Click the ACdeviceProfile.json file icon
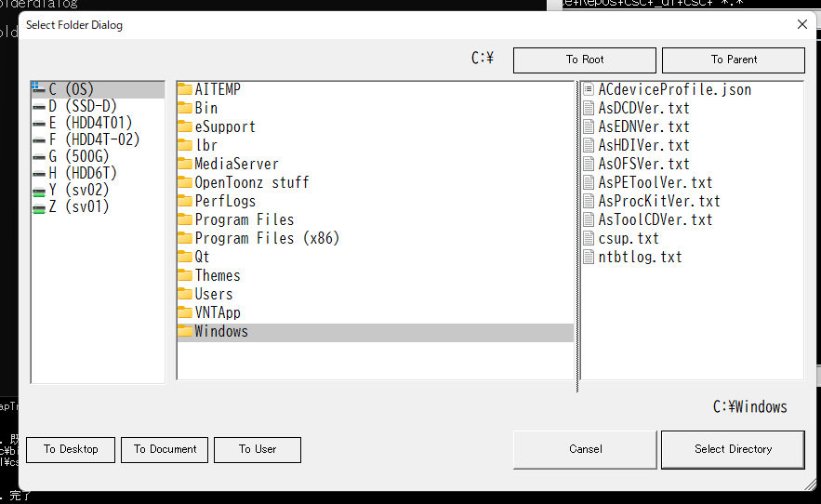 (589, 89)
